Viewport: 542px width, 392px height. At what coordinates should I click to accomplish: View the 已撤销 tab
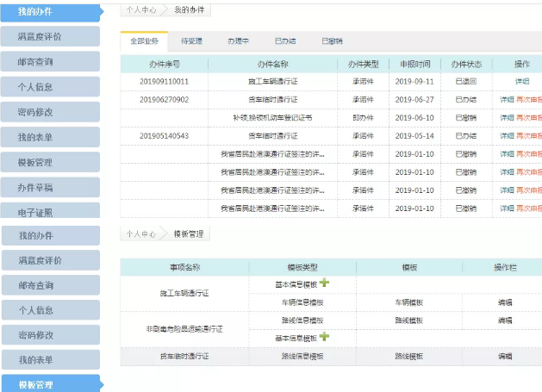[x=332, y=40]
